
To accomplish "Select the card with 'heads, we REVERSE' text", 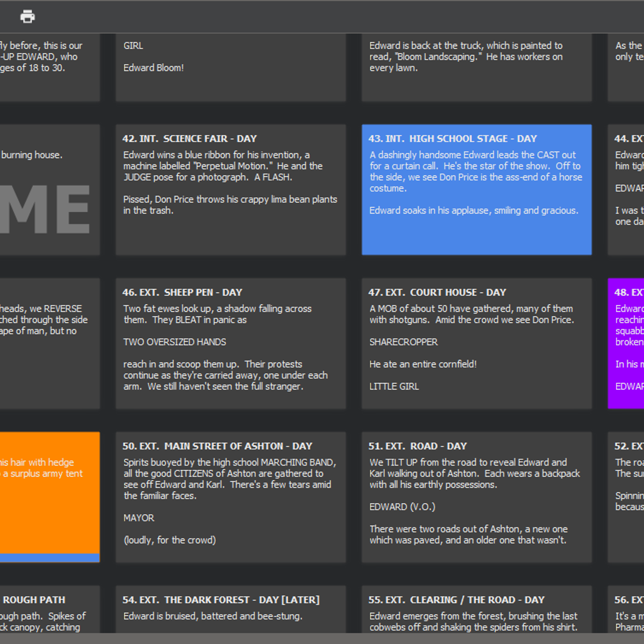I will pyautogui.click(x=50, y=343).
